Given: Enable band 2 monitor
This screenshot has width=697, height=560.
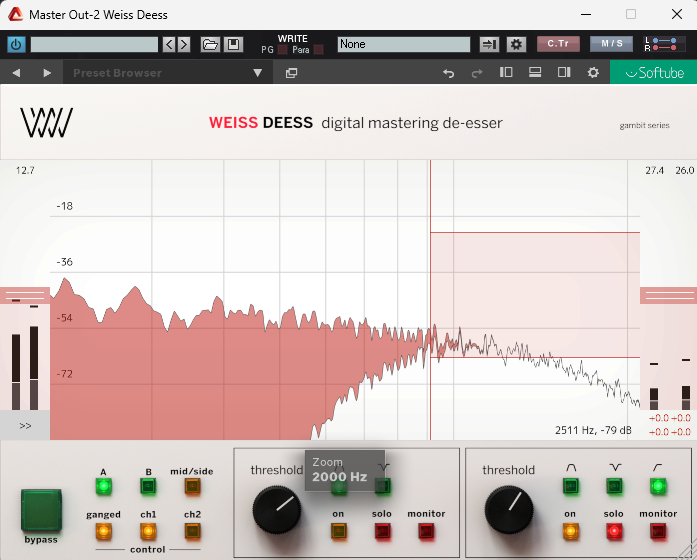Looking at the screenshot, I should (x=658, y=531).
